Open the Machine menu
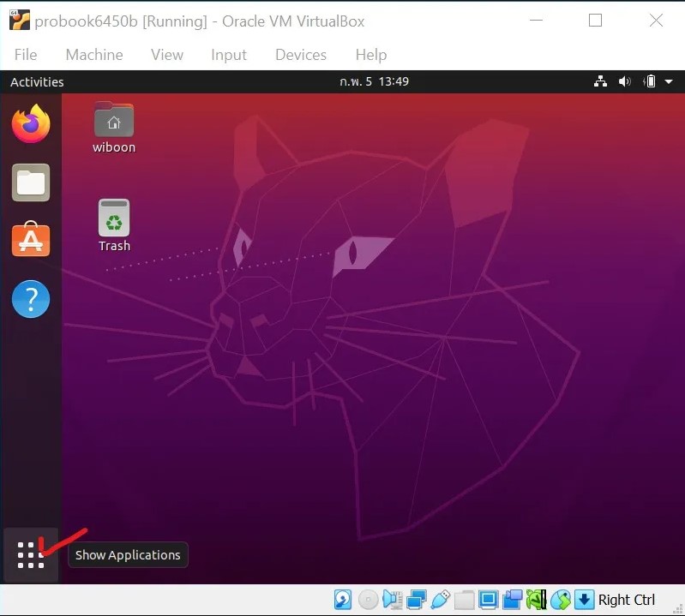Viewport: 685px width, 616px height. pyautogui.click(x=94, y=55)
